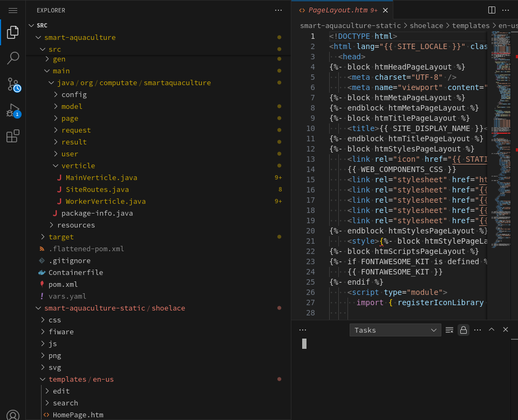Open Explorer views and more actions menu
Image resolution: width=518 pixels, height=420 pixels.
click(278, 10)
